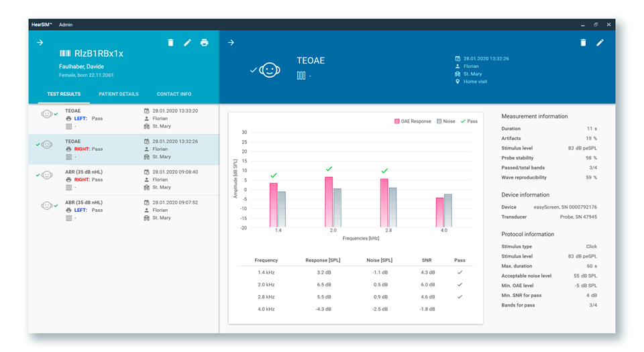Click printer icon in TEOAE LEFT row

(x=68, y=119)
